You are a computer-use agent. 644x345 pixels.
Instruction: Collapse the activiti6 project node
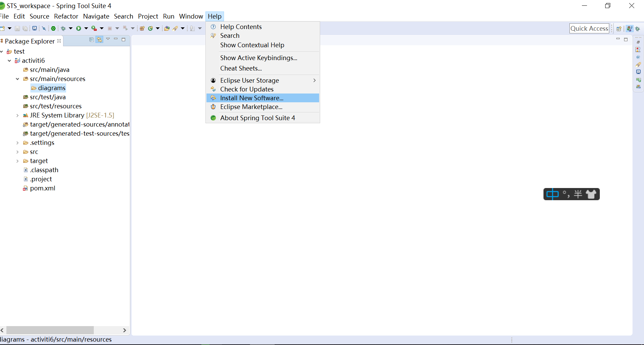click(x=9, y=61)
